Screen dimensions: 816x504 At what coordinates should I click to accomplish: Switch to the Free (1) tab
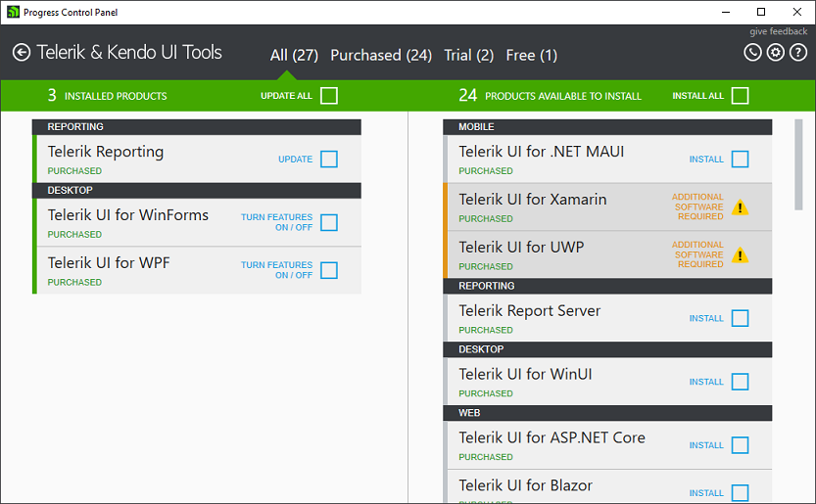point(531,56)
